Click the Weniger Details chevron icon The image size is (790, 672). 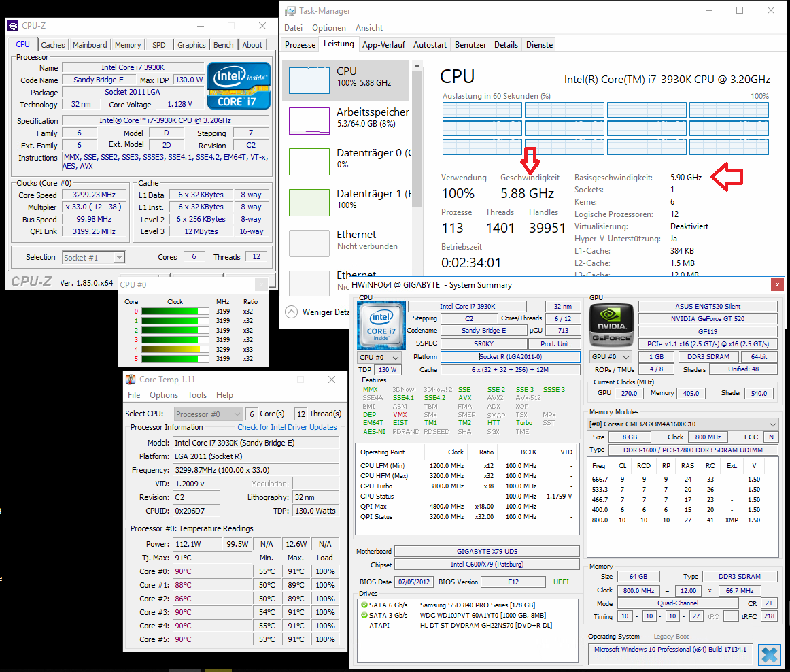291,312
